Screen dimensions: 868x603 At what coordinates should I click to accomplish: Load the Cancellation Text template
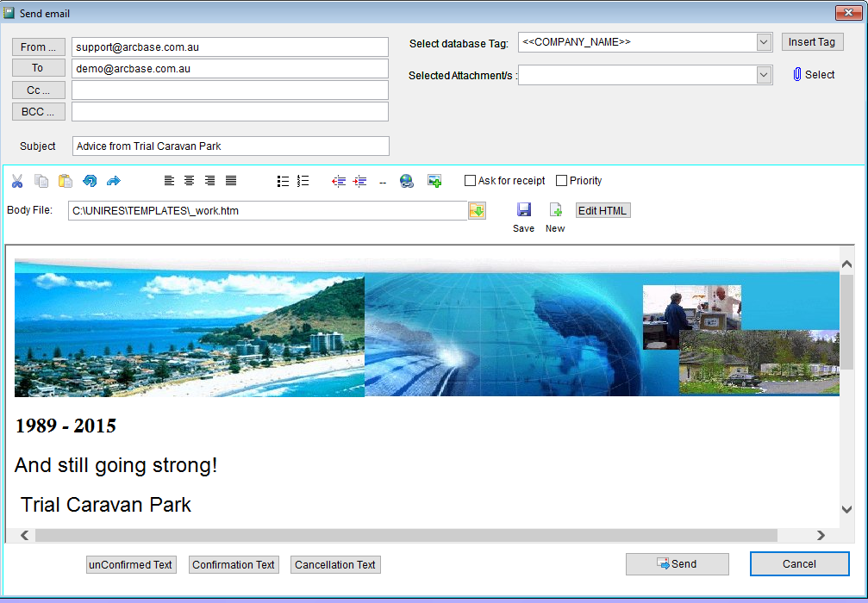tap(335, 565)
